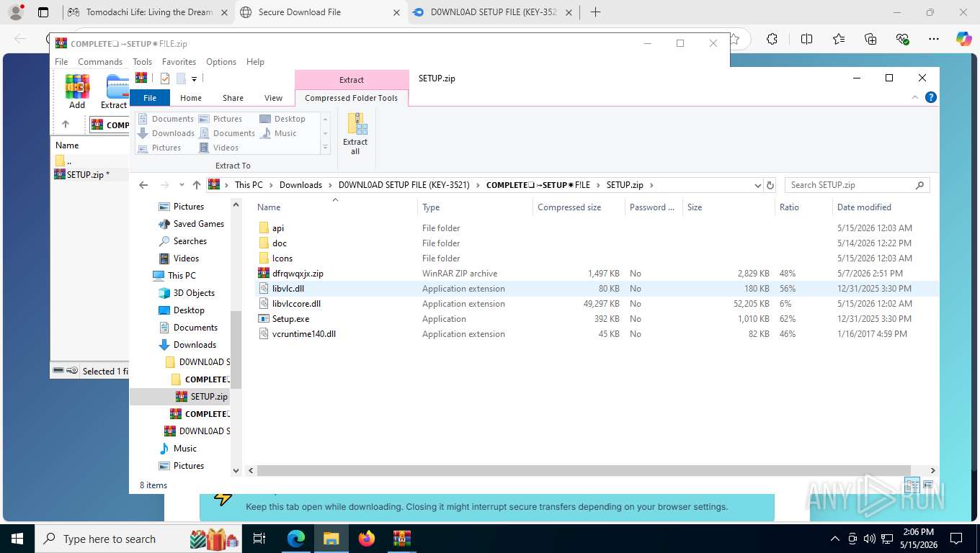Select libvlc.dll file
Screen dimensions: 980x553
point(288,289)
